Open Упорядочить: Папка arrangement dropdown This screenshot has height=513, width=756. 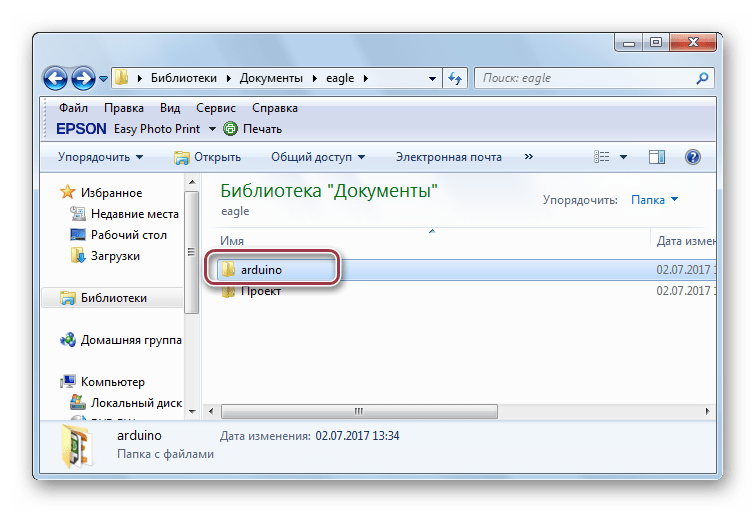pos(654,200)
